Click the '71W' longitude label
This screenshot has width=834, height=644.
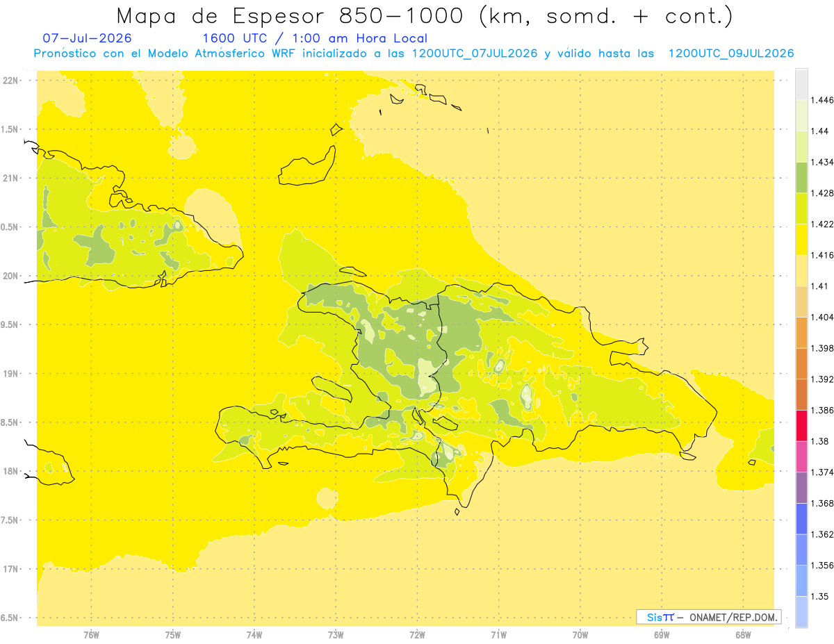(498, 635)
